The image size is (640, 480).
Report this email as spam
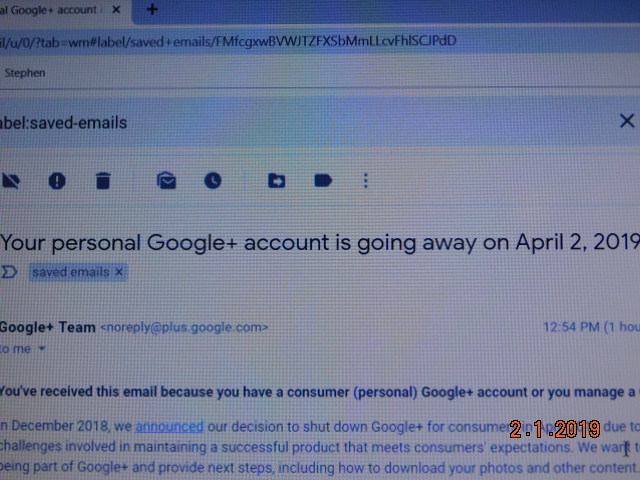click(x=57, y=180)
